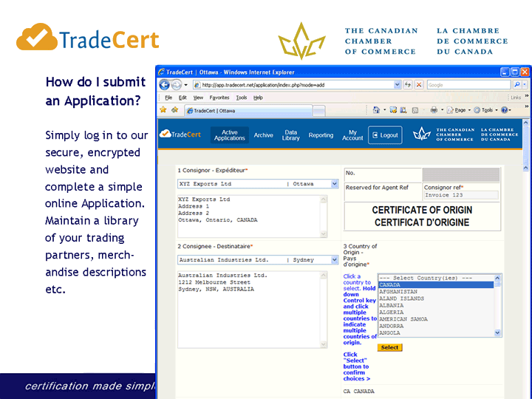
Task: Select AFGHANISTAN in the country list
Action: tap(436, 291)
